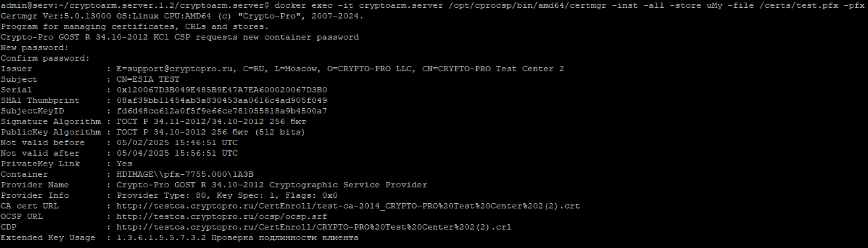Click the CDP crl URL

tap(314, 227)
